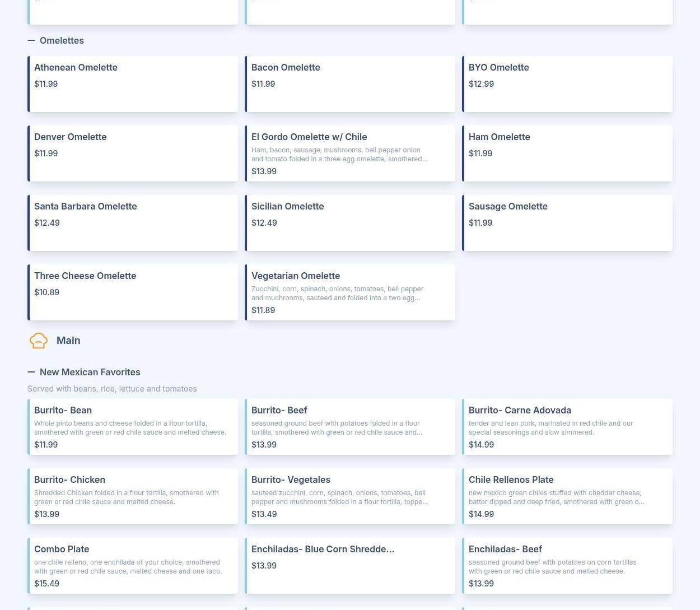
Task: Click the chef hat icon beside Main
Action: click(x=38, y=341)
